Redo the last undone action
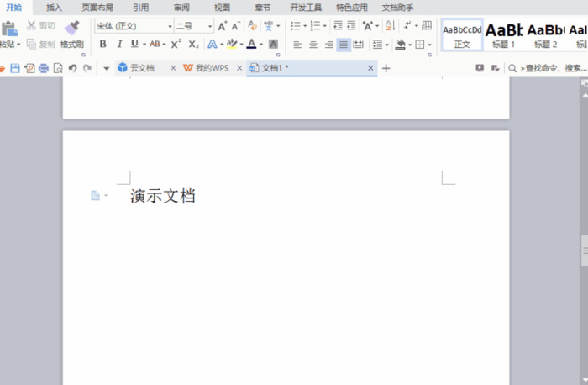The width and height of the screenshot is (588, 385). click(87, 68)
